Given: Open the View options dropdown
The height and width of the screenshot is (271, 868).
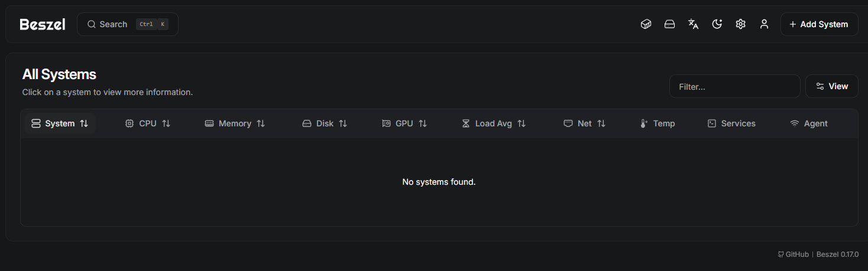Looking at the screenshot, I should (831, 86).
